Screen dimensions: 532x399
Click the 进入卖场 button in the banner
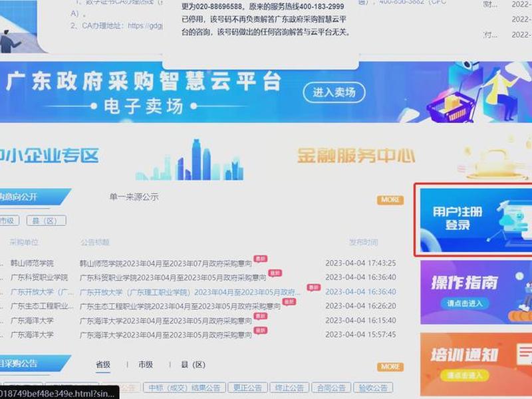click(334, 92)
